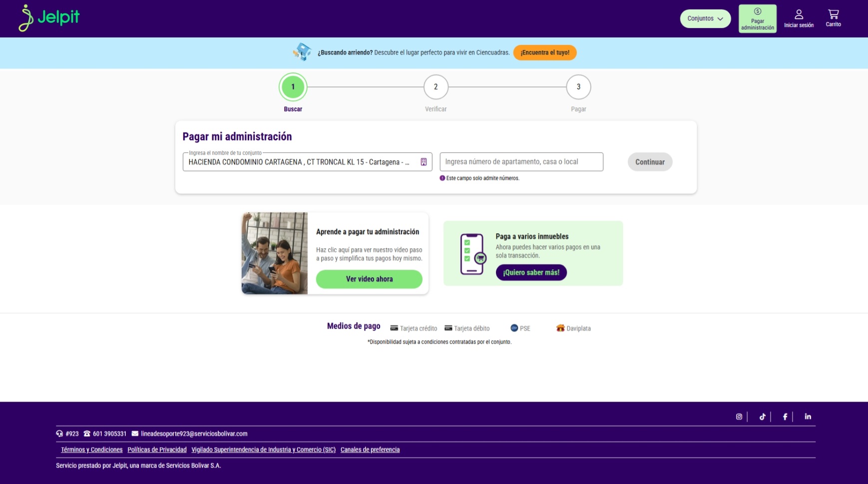Open LinkedIn icon in footer

(x=808, y=417)
